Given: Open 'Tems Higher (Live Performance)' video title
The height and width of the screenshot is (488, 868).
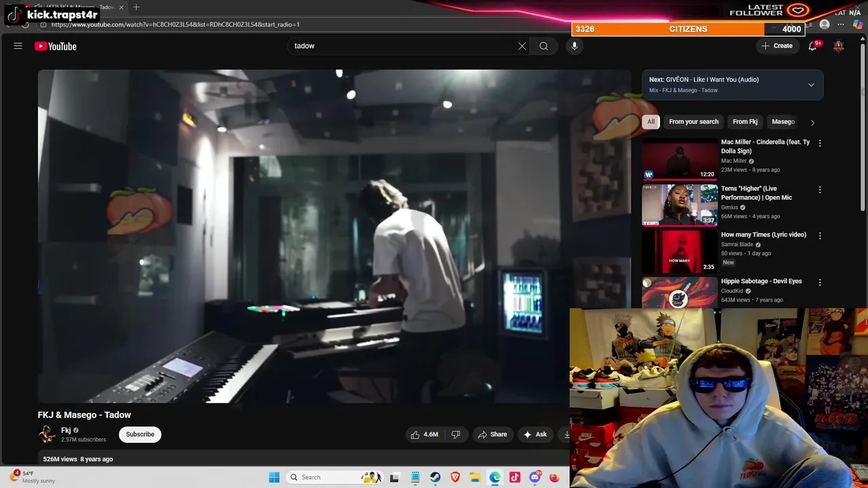Looking at the screenshot, I should tap(757, 193).
